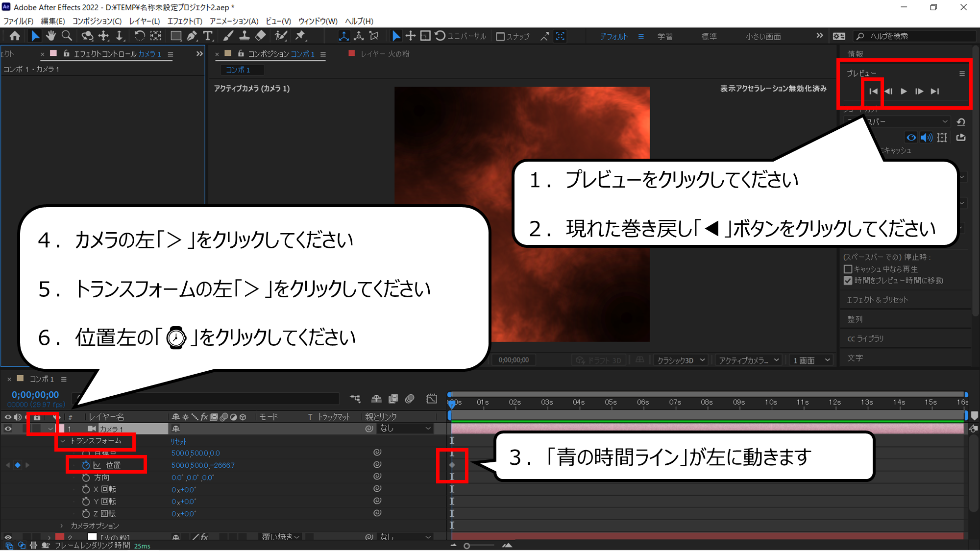Select the Type text tool

pos(208,36)
